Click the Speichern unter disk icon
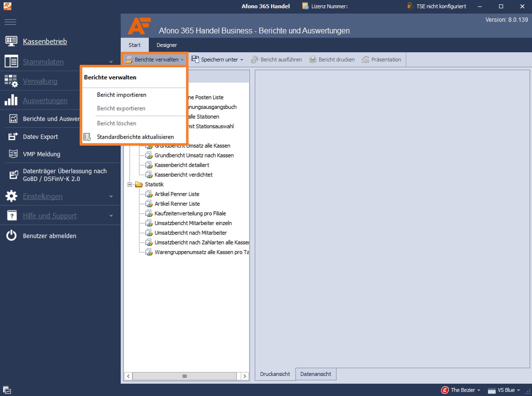The width and height of the screenshot is (532, 396). point(195,59)
